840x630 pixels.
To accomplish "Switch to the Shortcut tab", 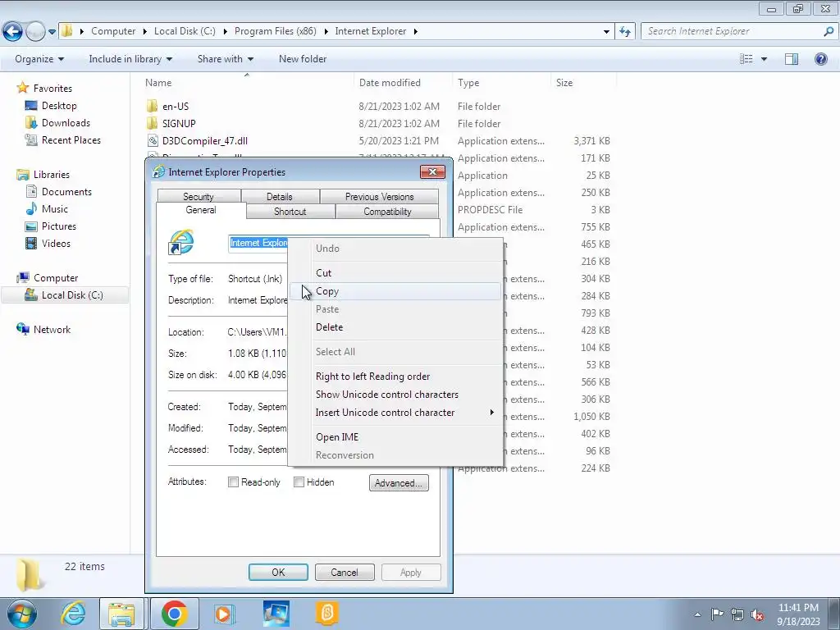I will coord(290,211).
